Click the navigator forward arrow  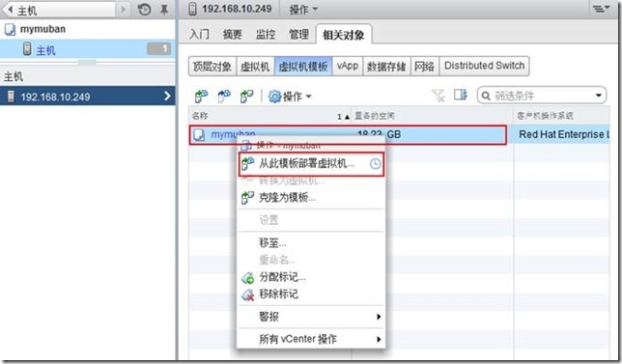124,9
